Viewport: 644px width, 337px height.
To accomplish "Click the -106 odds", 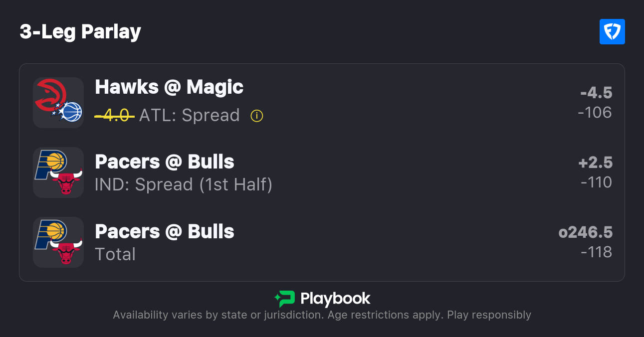I will pos(595,113).
